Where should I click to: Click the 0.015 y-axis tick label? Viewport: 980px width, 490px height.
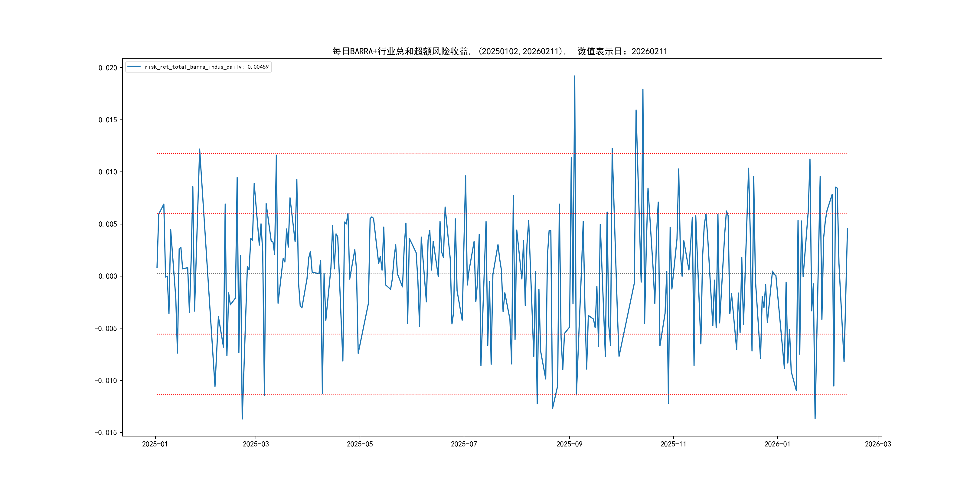point(108,120)
